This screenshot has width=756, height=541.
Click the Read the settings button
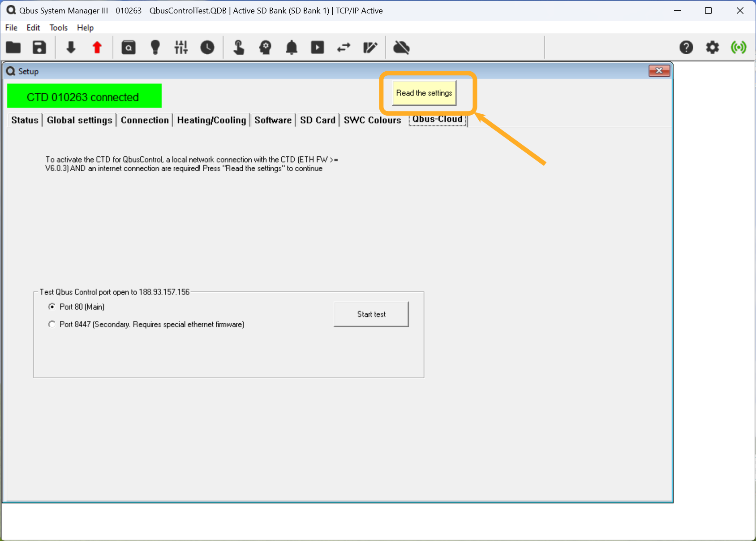[x=424, y=93]
